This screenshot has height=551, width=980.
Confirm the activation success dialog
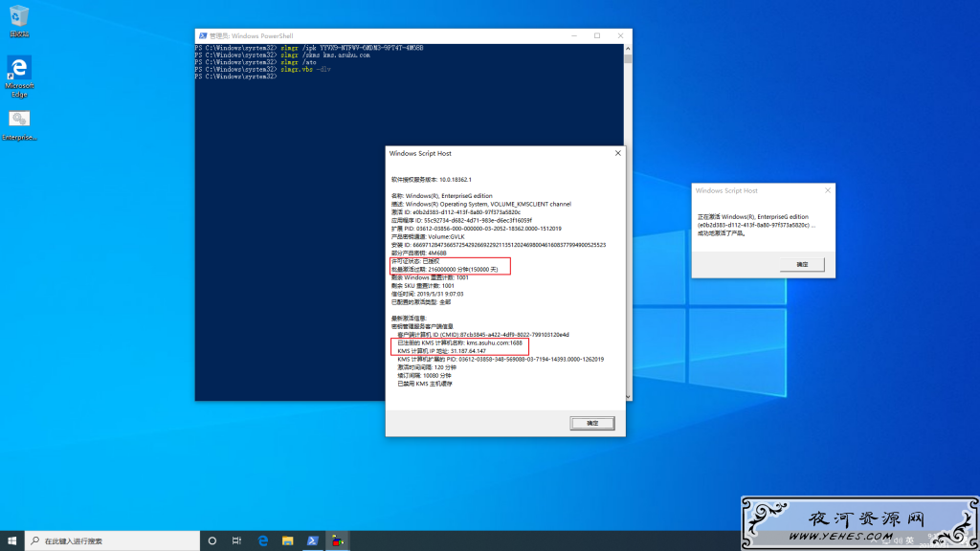pyautogui.click(x=802, y=264)
